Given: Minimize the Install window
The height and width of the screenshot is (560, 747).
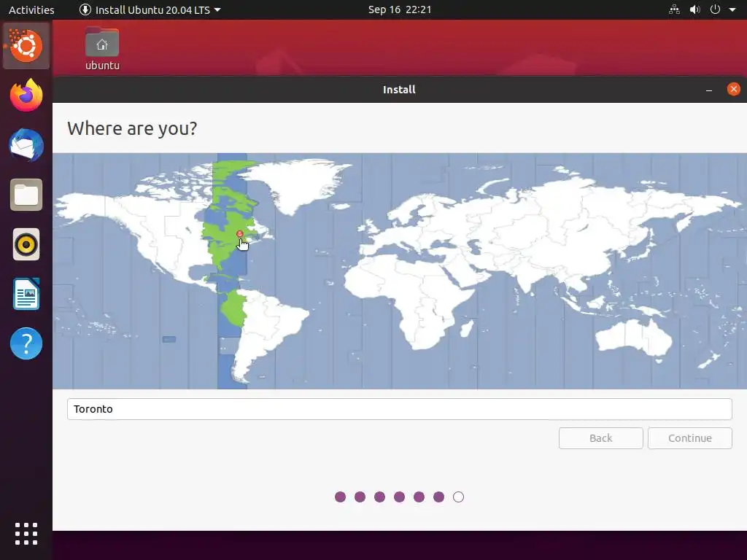Looking at the screenshot, I should (x=709, y=90).
